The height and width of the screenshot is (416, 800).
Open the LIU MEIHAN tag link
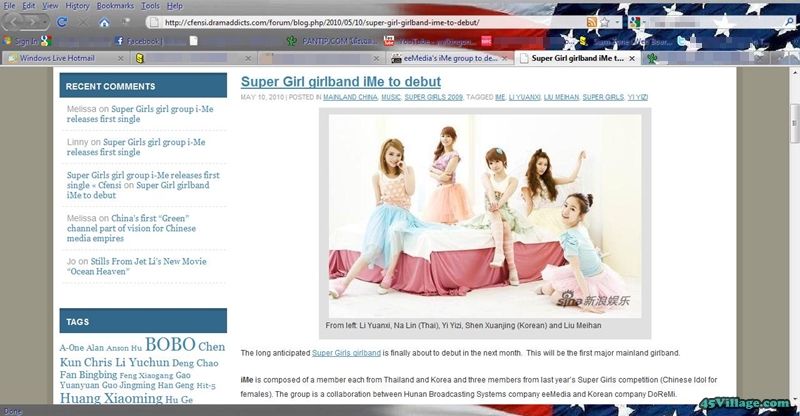pos(561,97)
